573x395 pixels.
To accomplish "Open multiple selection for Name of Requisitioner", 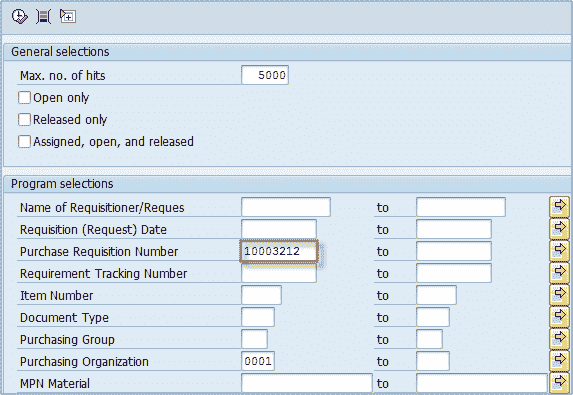I will click(x=559, y=207).
